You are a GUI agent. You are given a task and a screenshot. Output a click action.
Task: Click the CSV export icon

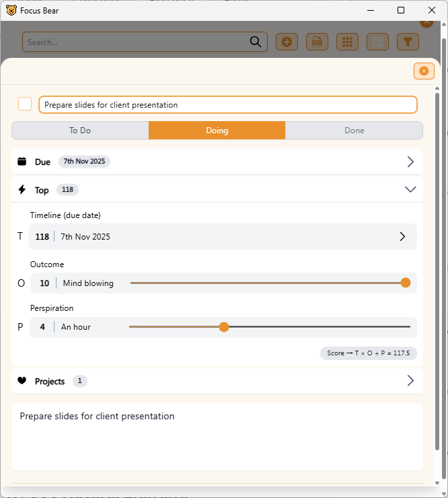(317, 42)
